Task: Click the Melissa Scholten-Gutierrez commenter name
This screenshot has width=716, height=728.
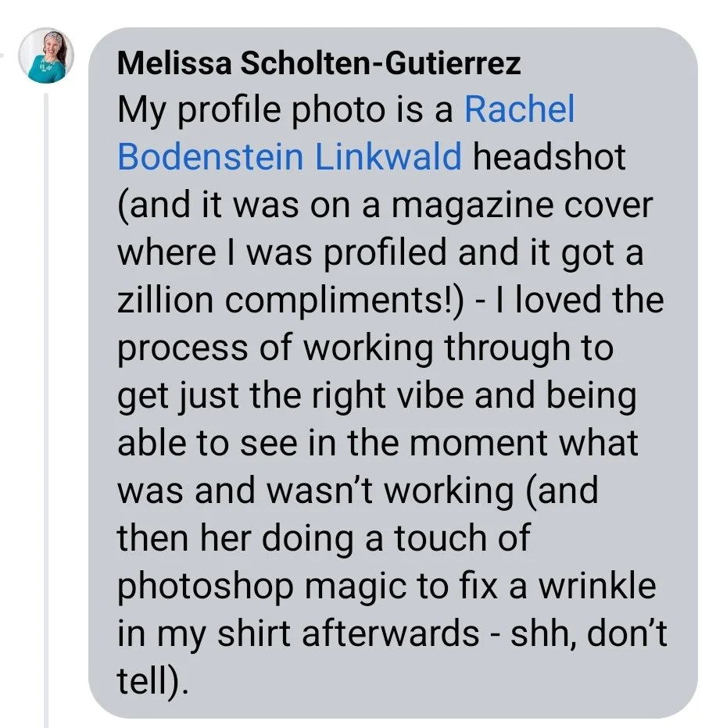Action: pyautogui.click(x=319, y=62)
